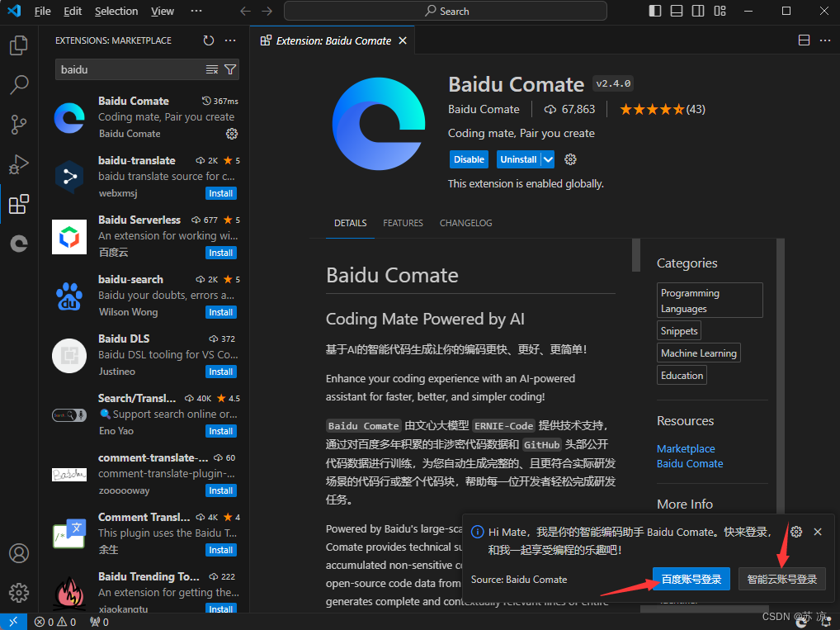Toggle bottom panel layout icon
The image size is (840, 630).
[677, 12]
